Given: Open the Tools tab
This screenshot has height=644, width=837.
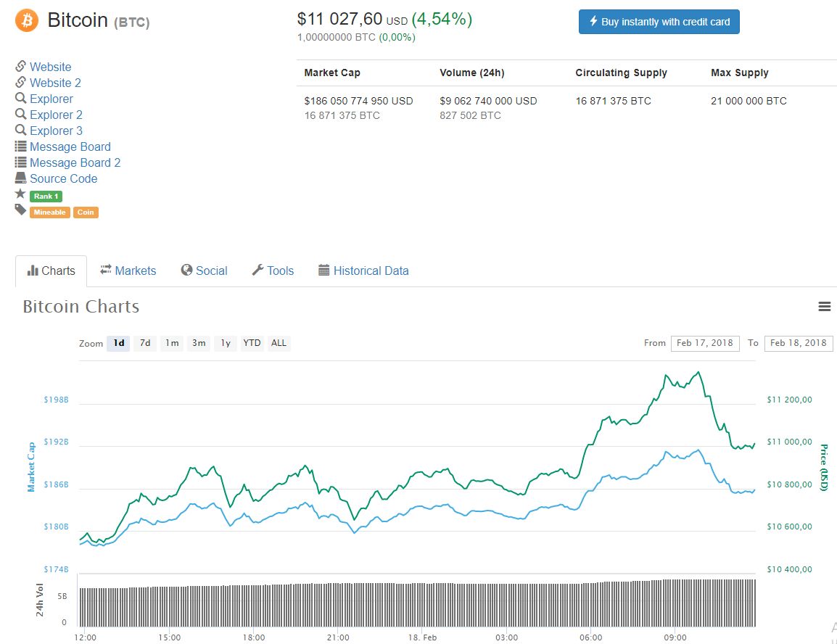Looking at the screenshot, I should (x=273, y=271).
